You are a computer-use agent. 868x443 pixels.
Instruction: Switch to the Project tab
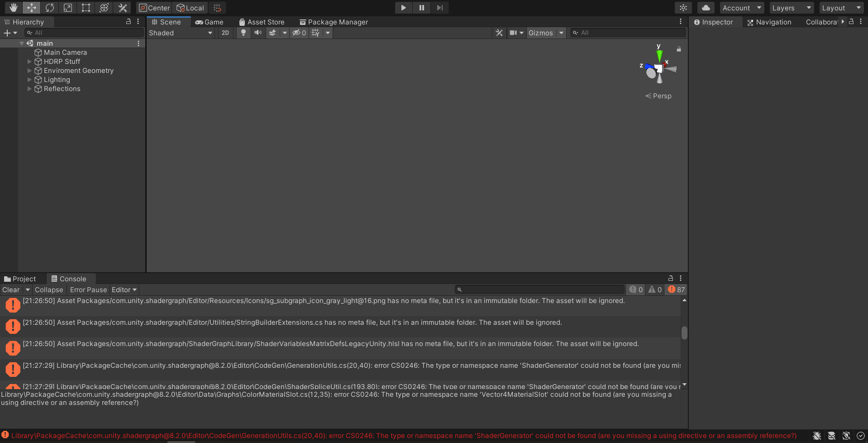pyautogui.click(x=20, y=279)
